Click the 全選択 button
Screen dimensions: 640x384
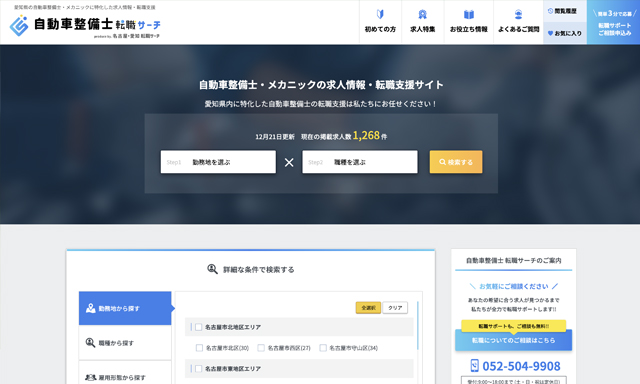[368, 308]
